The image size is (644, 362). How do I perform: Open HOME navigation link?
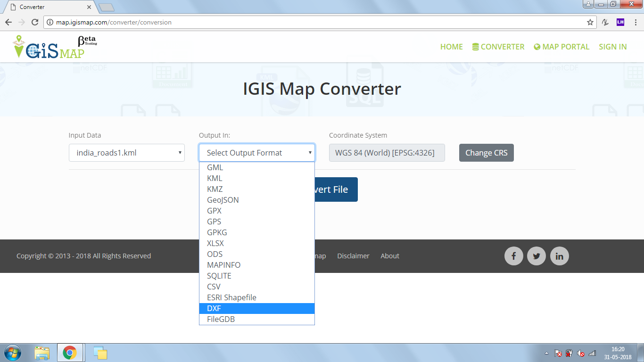pos(451,47)
